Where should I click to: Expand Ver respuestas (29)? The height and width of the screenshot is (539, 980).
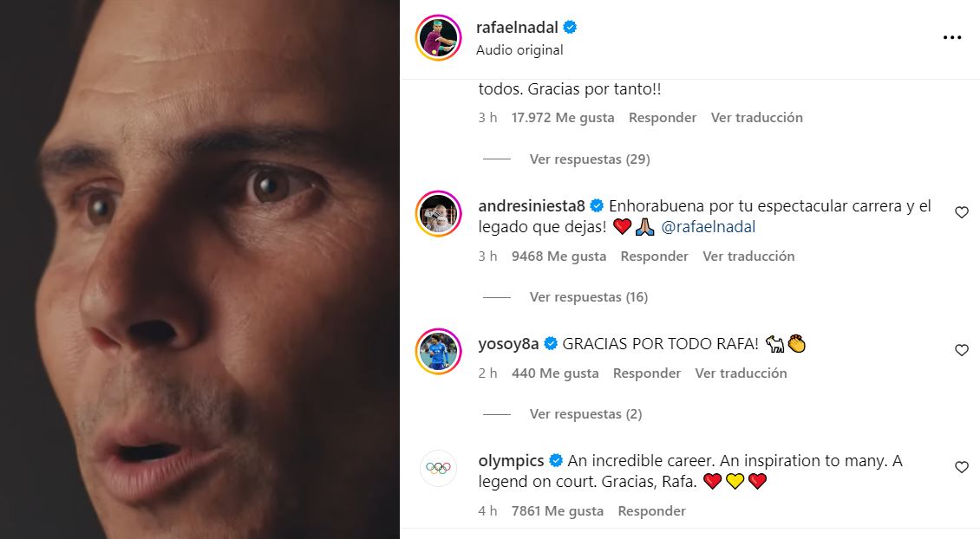(590, 159)
